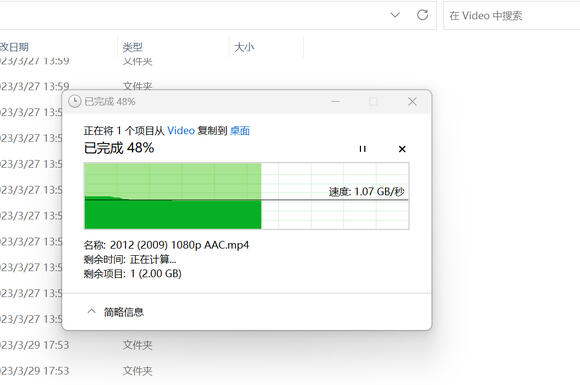Close the copy progress dialog window

[412, 101]
